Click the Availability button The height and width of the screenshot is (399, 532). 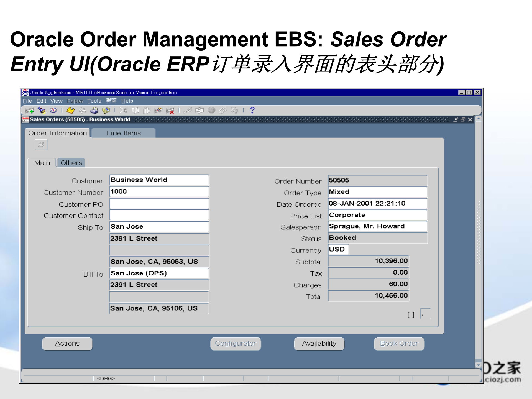click(x=319, y=344)
